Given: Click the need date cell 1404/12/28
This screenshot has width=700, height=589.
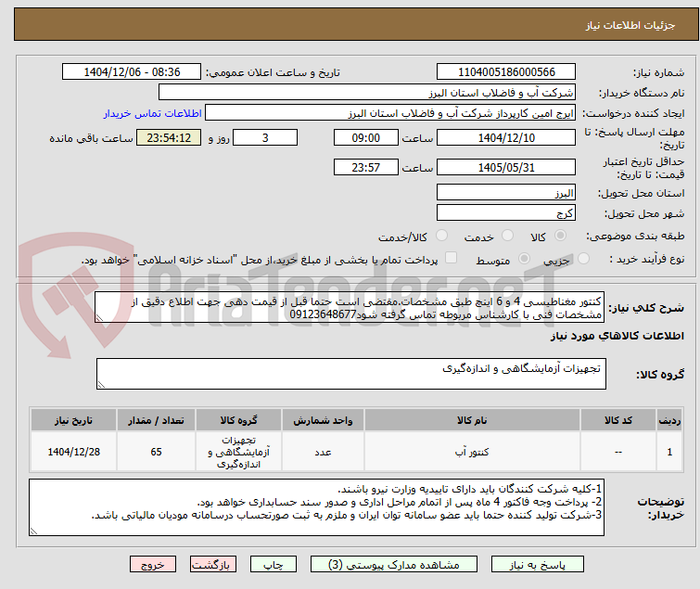Looking at the screenshot, I should pyautogui.click(x=73, y=452).
